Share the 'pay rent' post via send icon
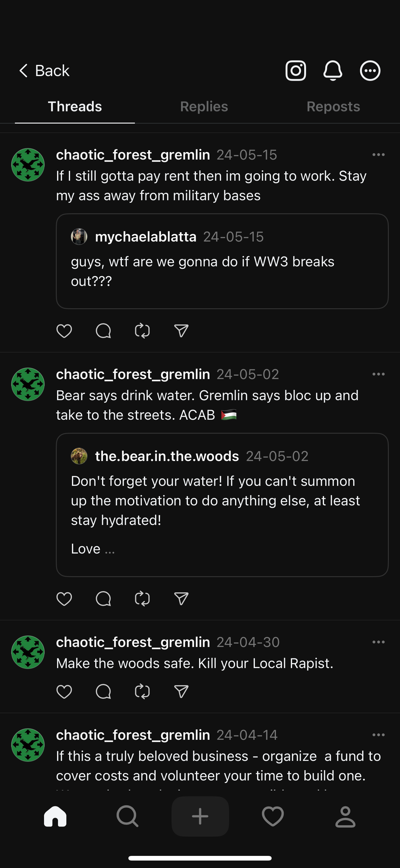Viewport: 400px width, 868px height. (x=181, y=331)
